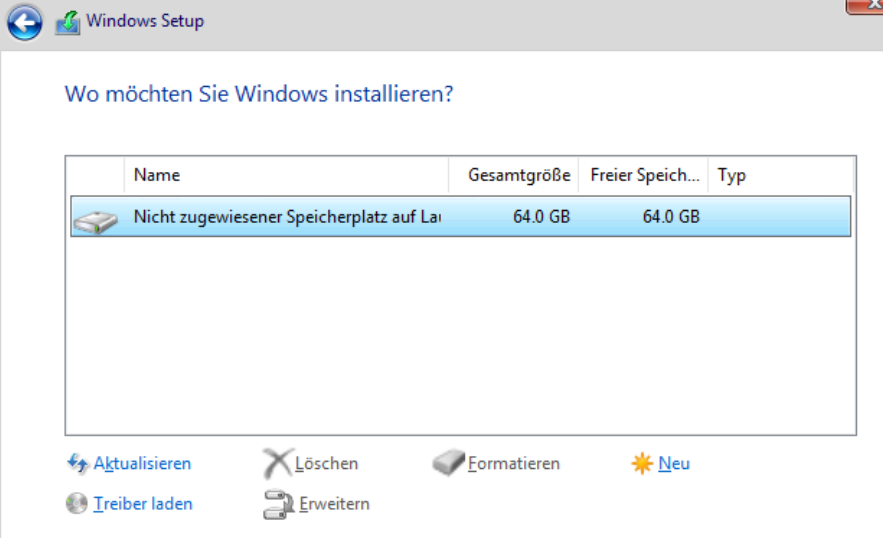
Task: Click the Aktualisieren refresh arrows icon
Action: click(78, 464)
